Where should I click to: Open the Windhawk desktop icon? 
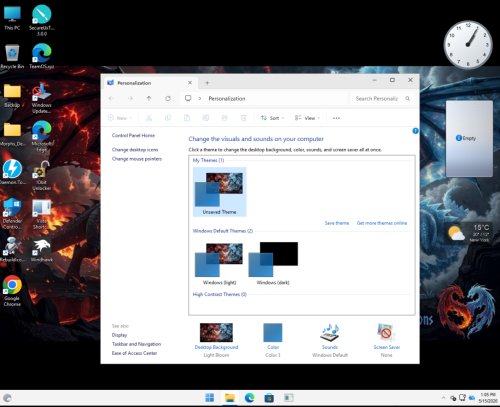pyautogui.click(x=42, y=249)
